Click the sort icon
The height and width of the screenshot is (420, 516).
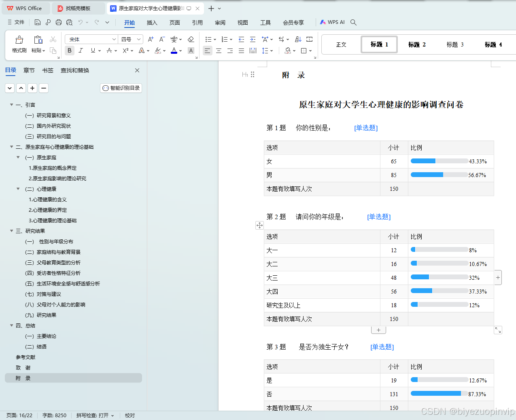click(x=298, y=39)
